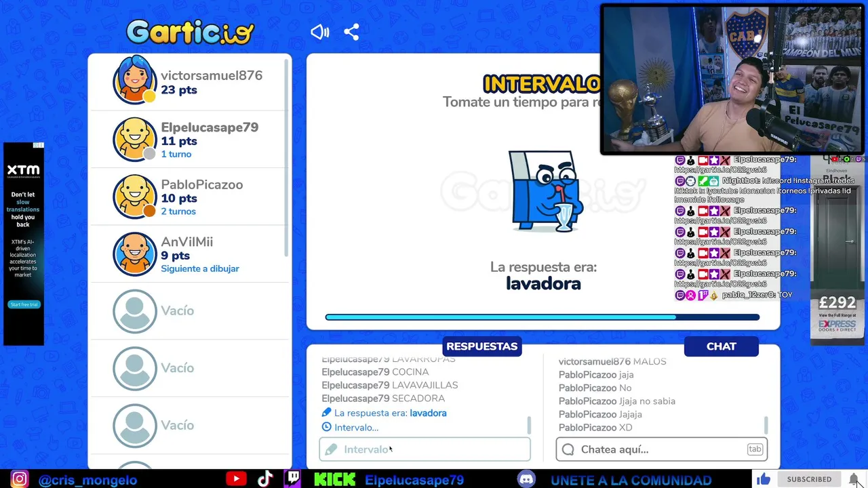868x488 pixels.
Task: Click the XTM advertisement banner
Action: tap(23, 244)
